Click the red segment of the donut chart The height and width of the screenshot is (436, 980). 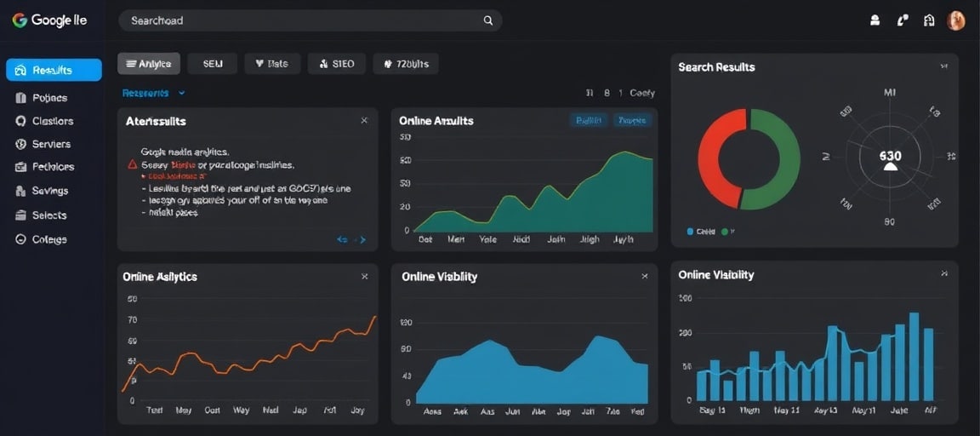[710, 159]
